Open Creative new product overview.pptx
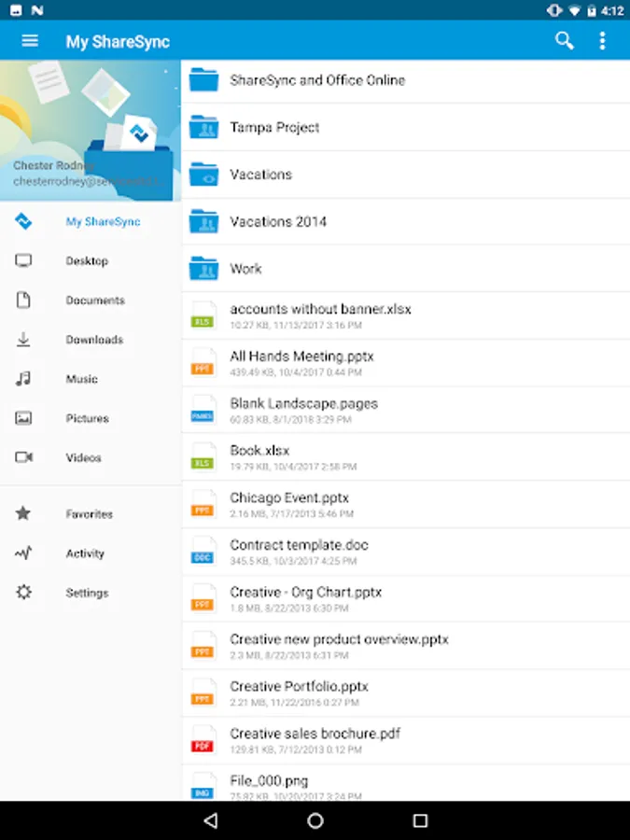This screenshot has height=840, width=630. coord(406,646)
